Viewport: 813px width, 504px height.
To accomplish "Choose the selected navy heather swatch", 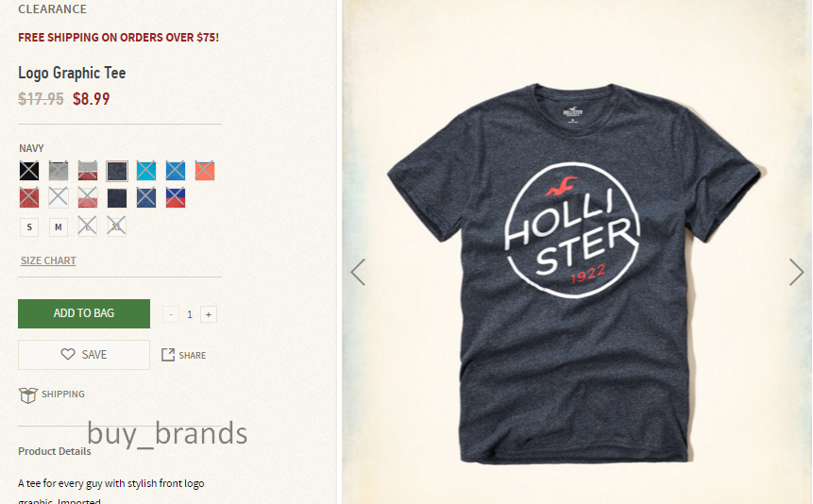I will (x=117, y=171).
